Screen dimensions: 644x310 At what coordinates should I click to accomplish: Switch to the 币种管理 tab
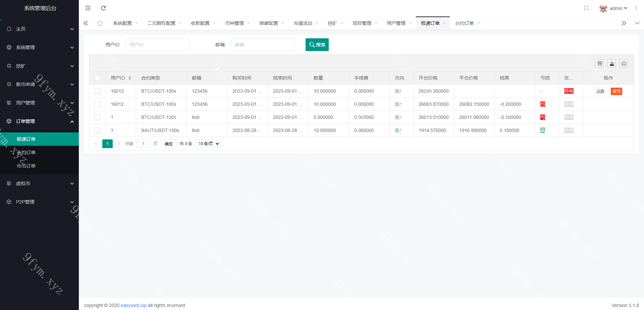[x=234, y=23]
